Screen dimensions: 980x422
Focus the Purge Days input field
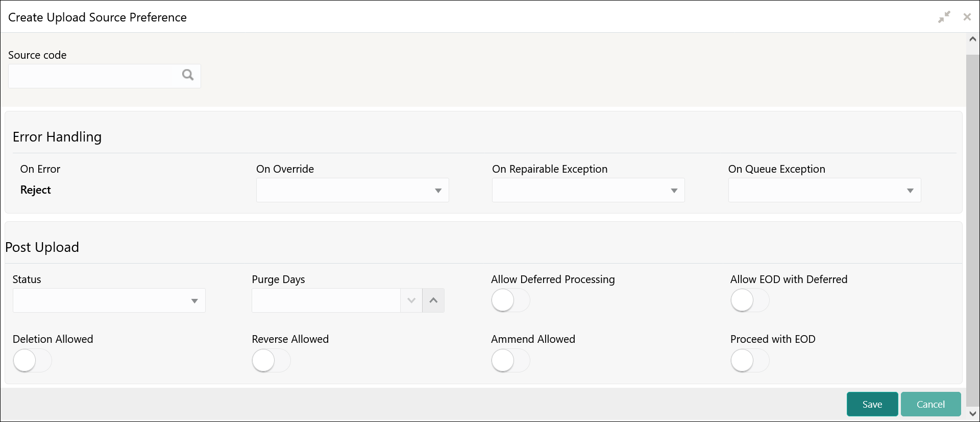(x=326, y=300)
